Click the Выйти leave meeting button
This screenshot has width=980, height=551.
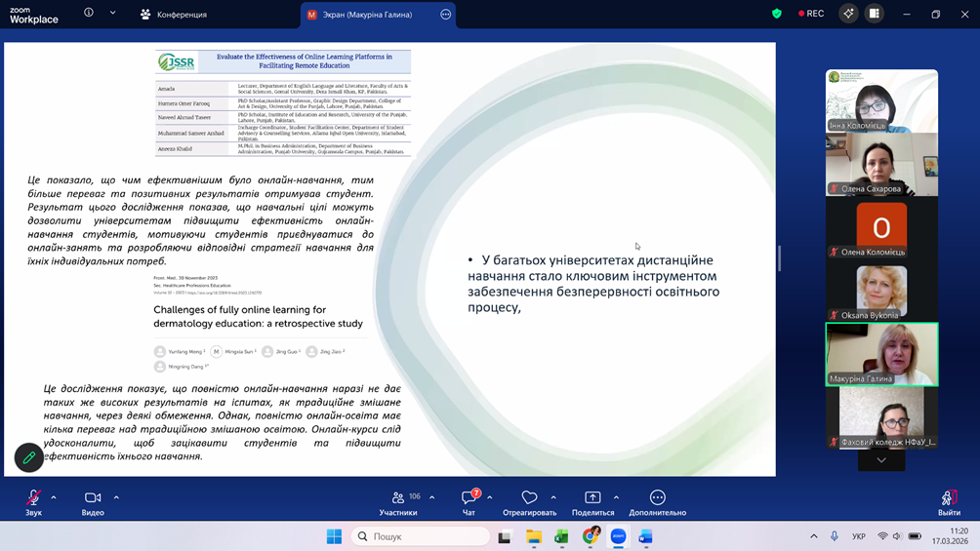coord(948,501)
